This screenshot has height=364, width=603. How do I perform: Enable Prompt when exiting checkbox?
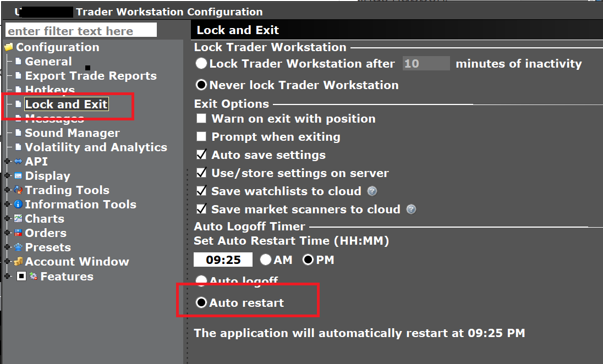201,136
